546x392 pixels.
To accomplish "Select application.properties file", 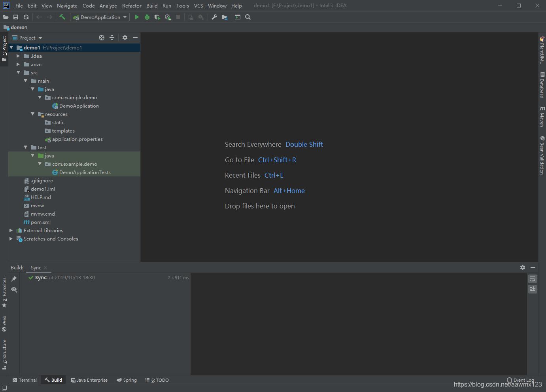I will 77,139.
